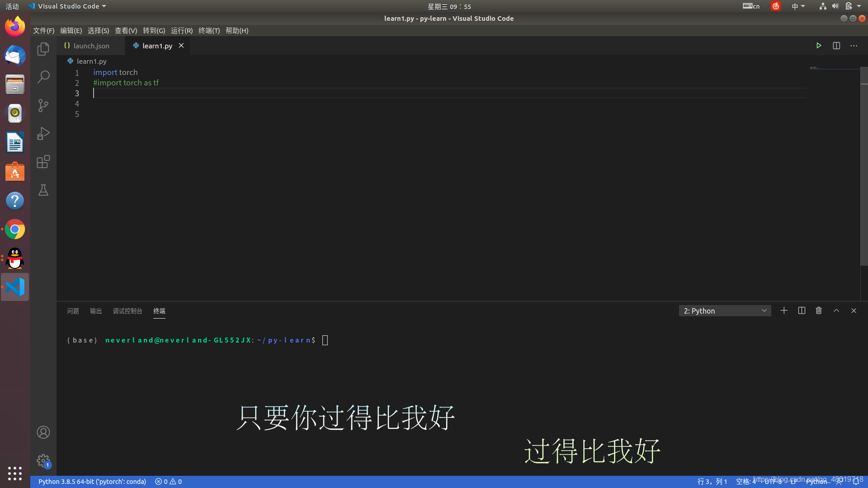This screenshot has width=868, height=488.
Task: Open the 终端(T) menu
Action: (209, 31)
